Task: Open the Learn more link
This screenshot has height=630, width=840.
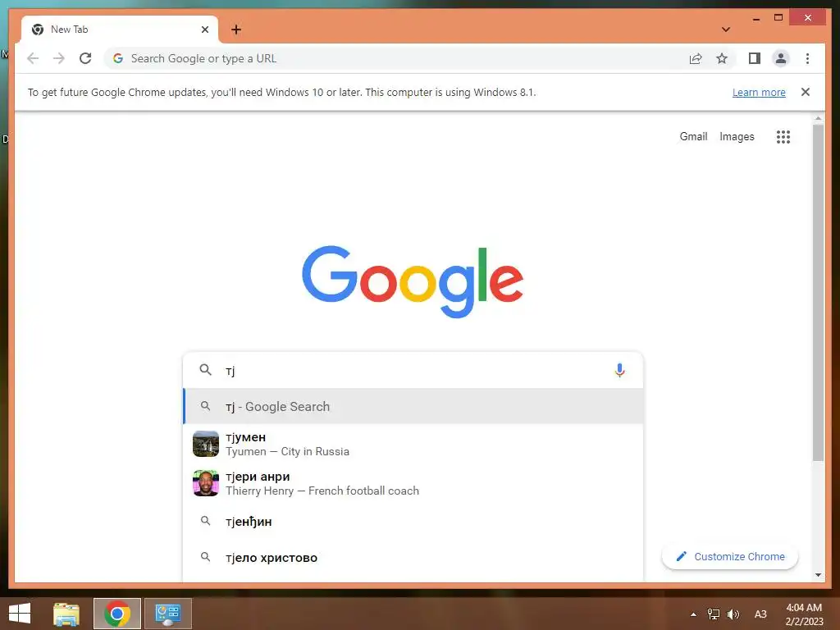Action: tap(759, 93)
